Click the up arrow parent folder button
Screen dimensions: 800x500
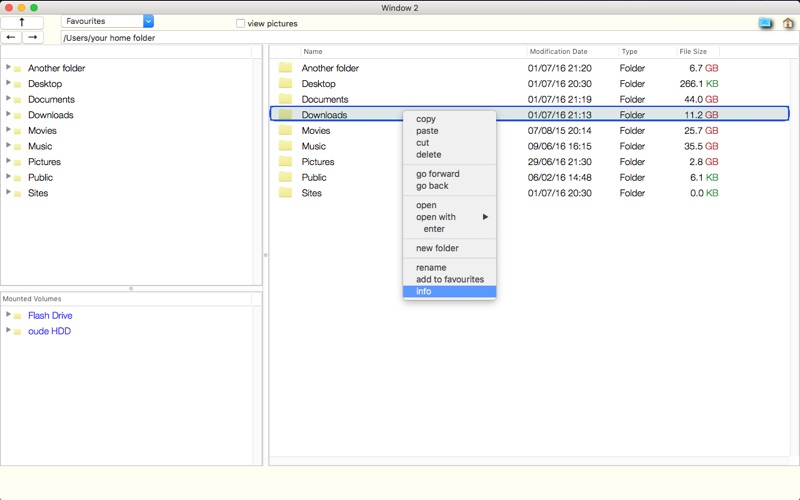[x=22, y=22]
